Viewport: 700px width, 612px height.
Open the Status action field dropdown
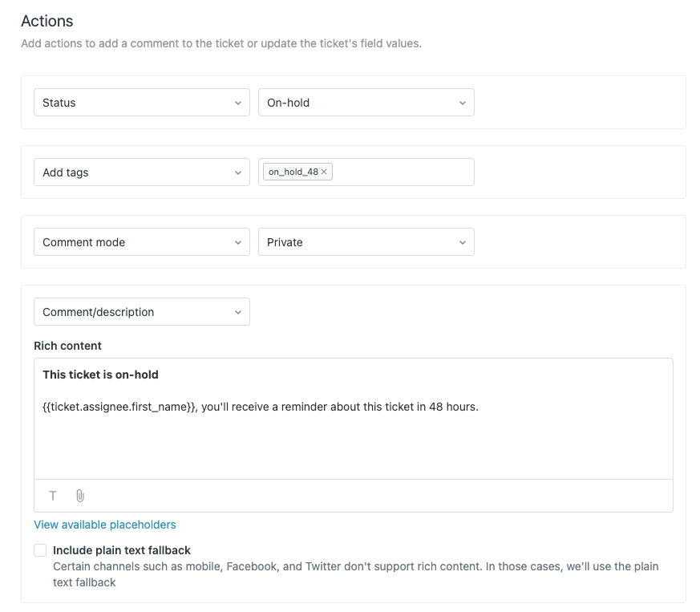[141, 103]
